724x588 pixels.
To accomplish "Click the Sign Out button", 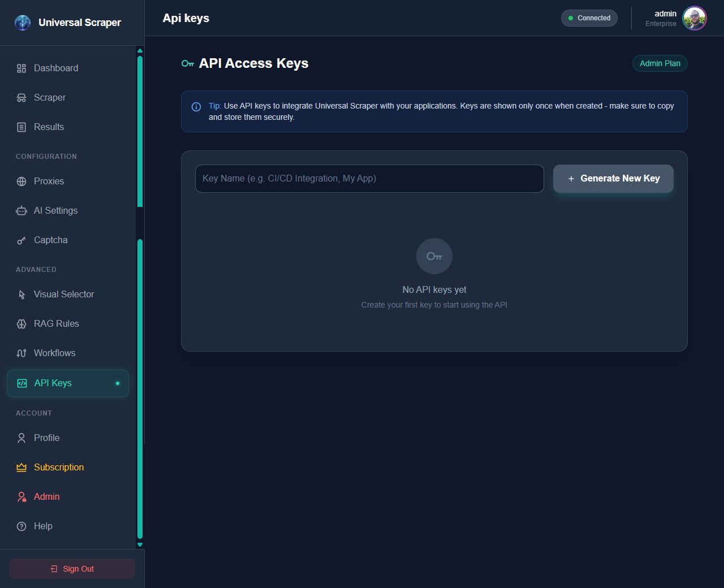I will (72, 569).
